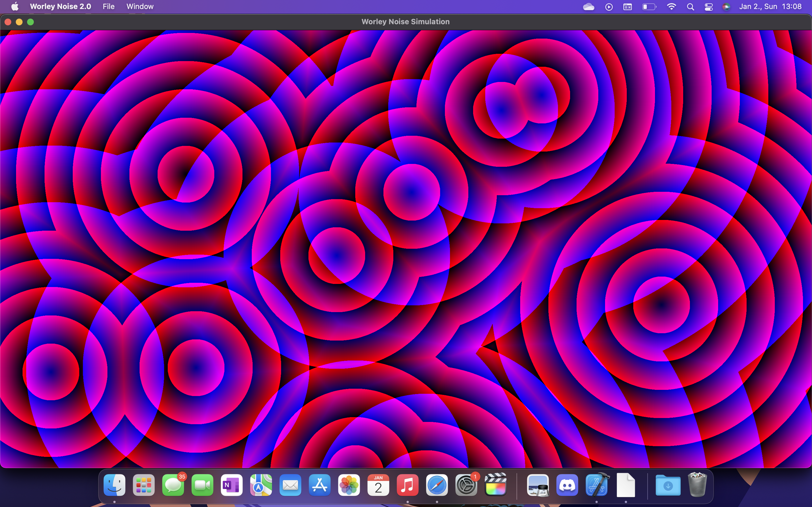The image size is (812, 507).
Task: Click the date and time clock
Action: (770, 6)
